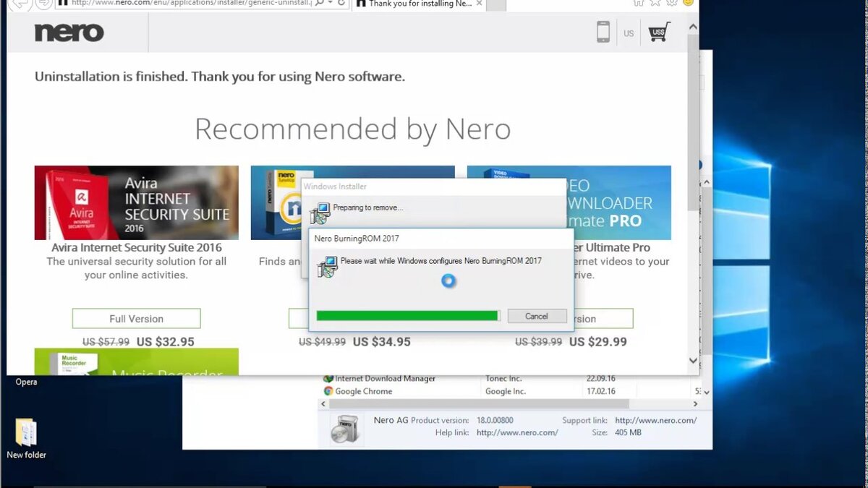Click the programs list scroll down arrow
868x488 pixels.
707,391
